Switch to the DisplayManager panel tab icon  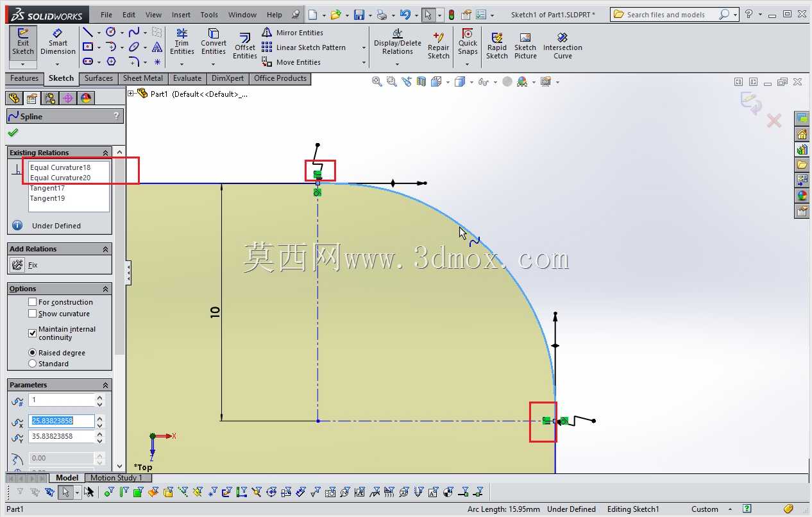[x=86, y=98]
